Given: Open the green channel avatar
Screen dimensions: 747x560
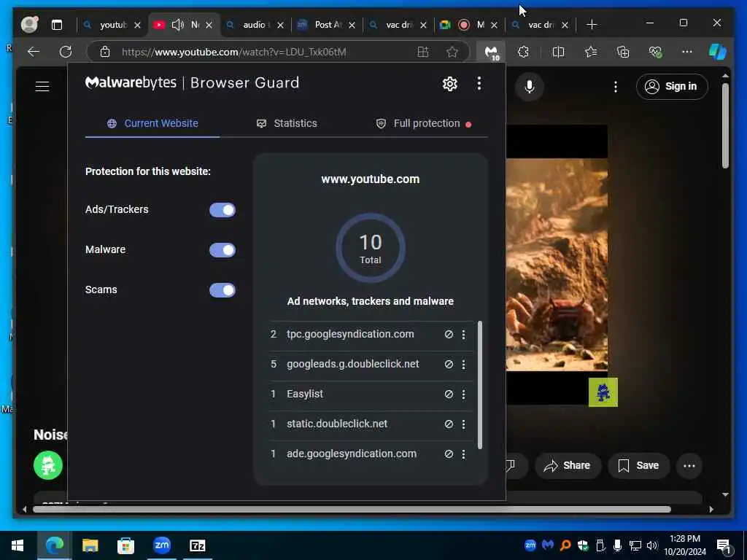Looking at the screenshot, I should [48, 465].
